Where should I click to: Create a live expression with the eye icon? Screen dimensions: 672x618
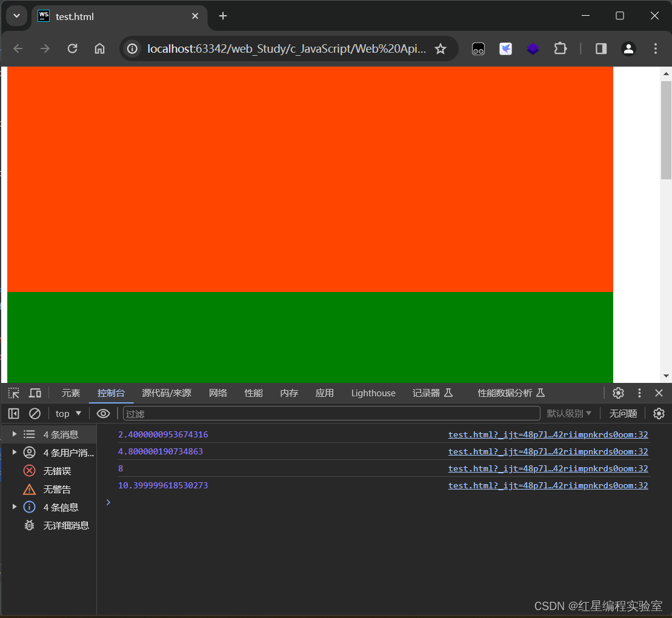point(103,413)
